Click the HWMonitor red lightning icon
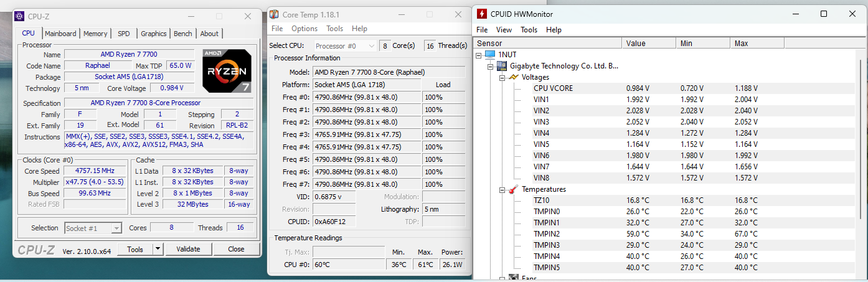This screenshot has width=868, height=282. coord(482,14)
